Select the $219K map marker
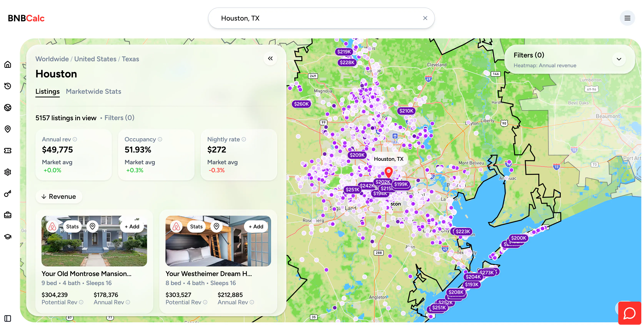644x325 pixels. [x=344, y=52]
